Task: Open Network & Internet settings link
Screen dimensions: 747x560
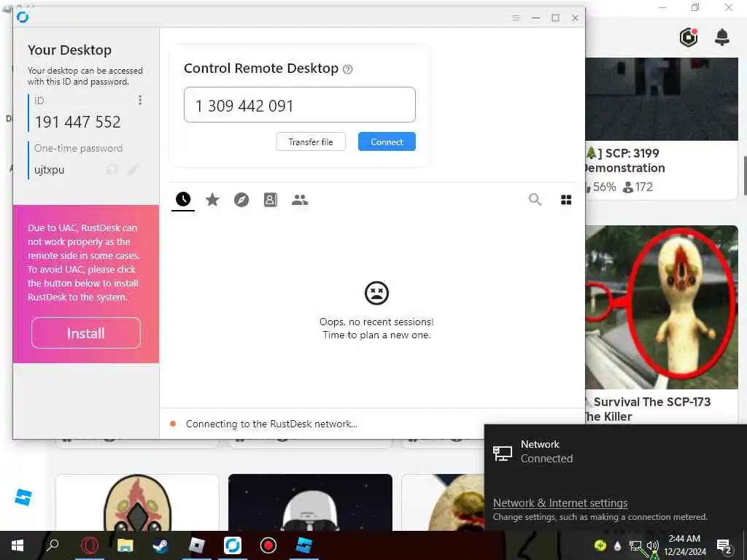Action: pos(560,503)
